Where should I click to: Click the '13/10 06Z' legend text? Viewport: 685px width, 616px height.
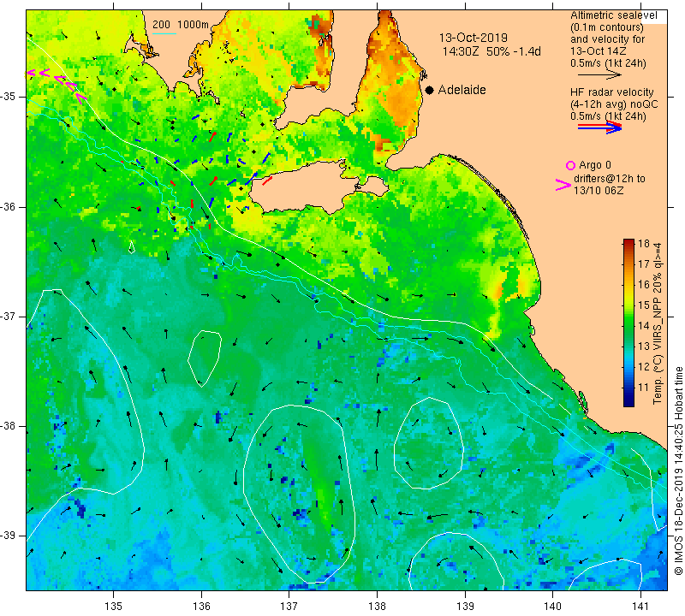[599, 191]
